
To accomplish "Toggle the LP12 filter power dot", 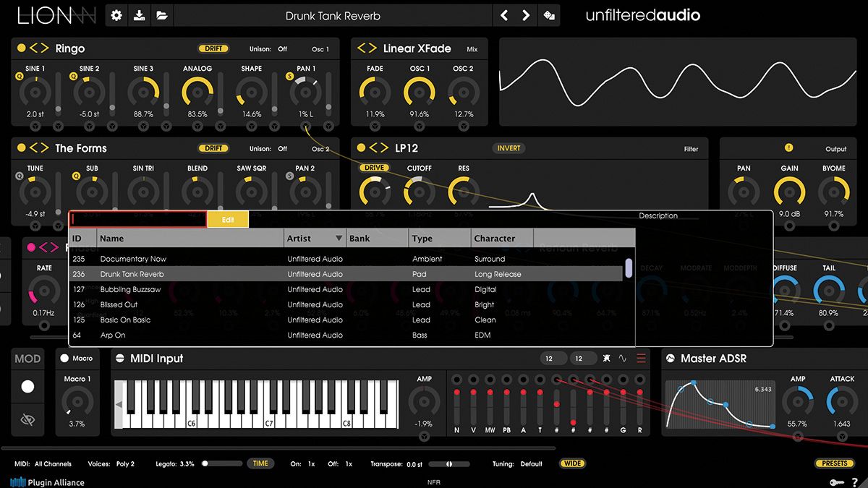I will pos(360,148).
